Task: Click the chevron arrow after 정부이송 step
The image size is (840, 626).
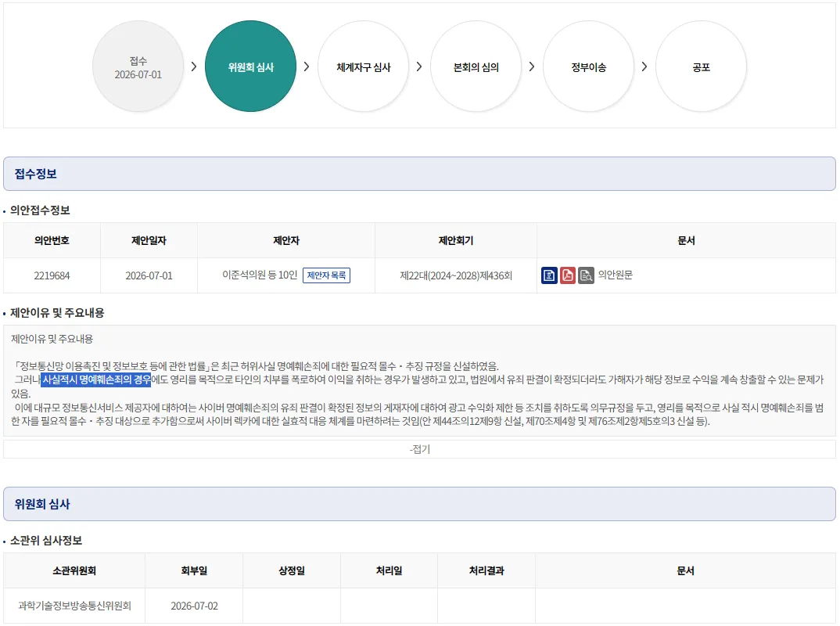Action: coord(644,67)
